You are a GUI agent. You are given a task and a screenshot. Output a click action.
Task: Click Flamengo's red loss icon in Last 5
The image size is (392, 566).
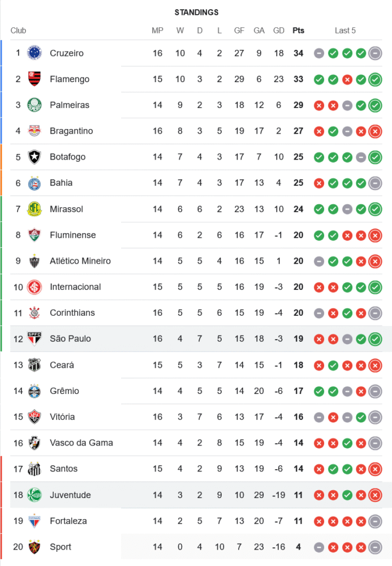click(347, 79)
